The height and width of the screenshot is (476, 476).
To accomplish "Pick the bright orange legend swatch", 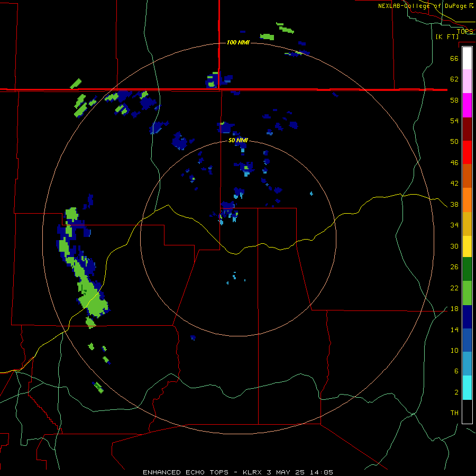I will pos(467,200).
